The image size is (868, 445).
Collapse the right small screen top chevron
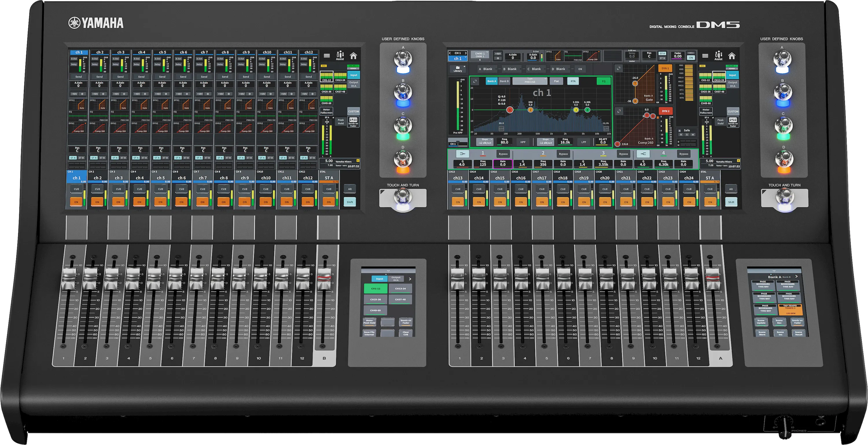[x=774, y=271]
